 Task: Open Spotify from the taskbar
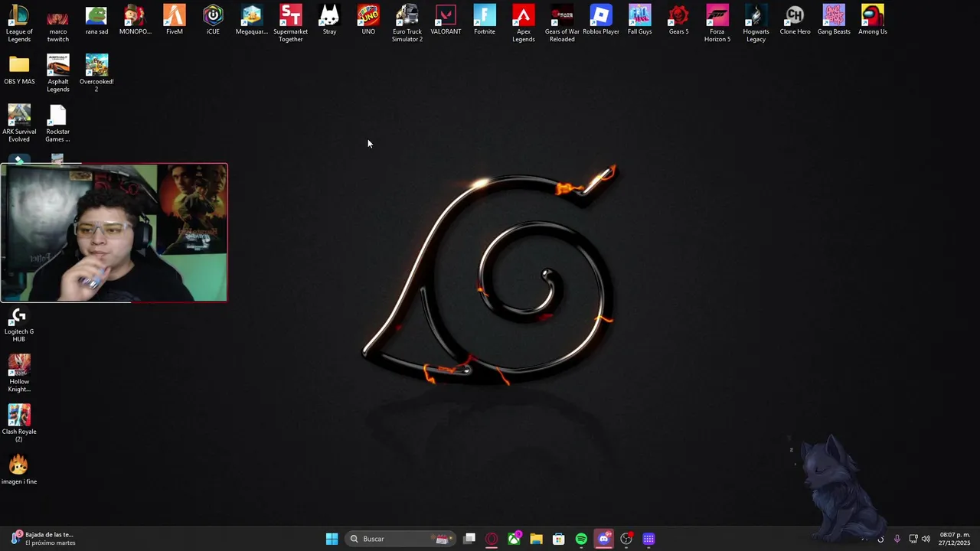pos(581,539)
